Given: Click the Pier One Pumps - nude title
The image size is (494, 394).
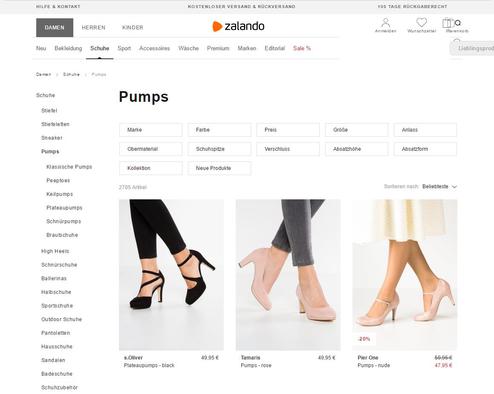Looking at the screenshot, I should (373, 366).
